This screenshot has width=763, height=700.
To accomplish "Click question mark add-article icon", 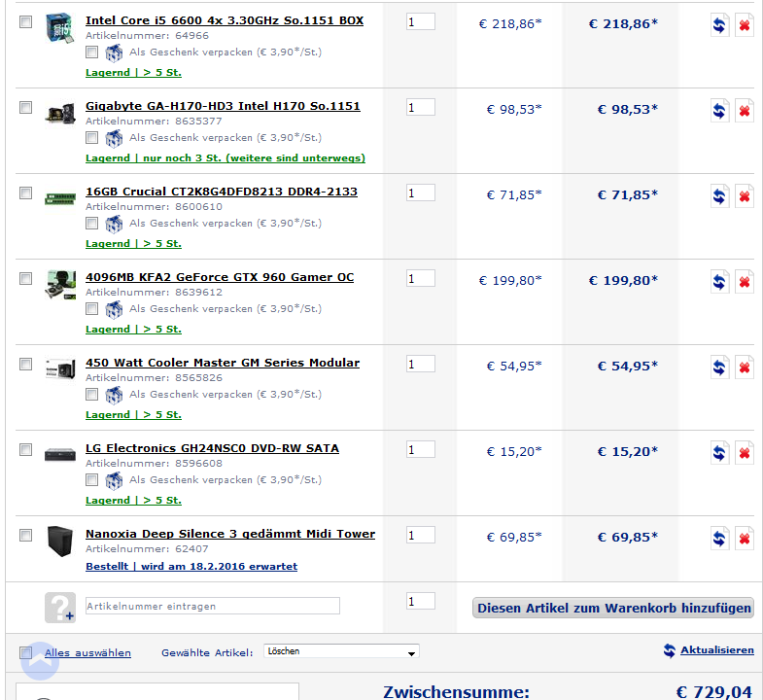I will (60, 608).
